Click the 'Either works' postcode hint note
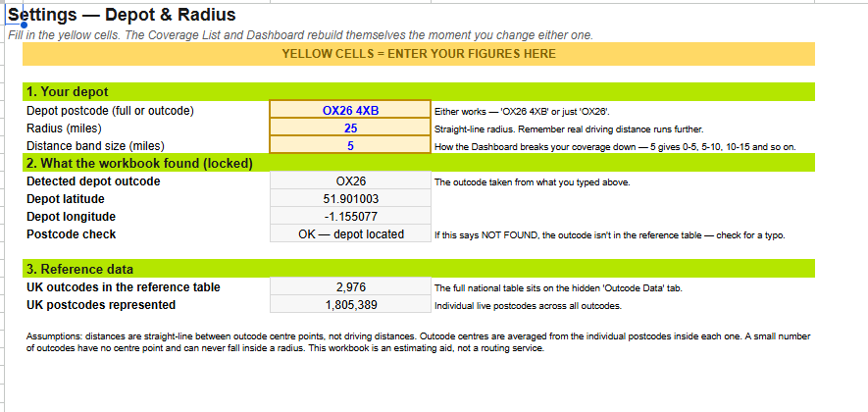Viewport: 868px width, 412px height. tap(522, 111)
